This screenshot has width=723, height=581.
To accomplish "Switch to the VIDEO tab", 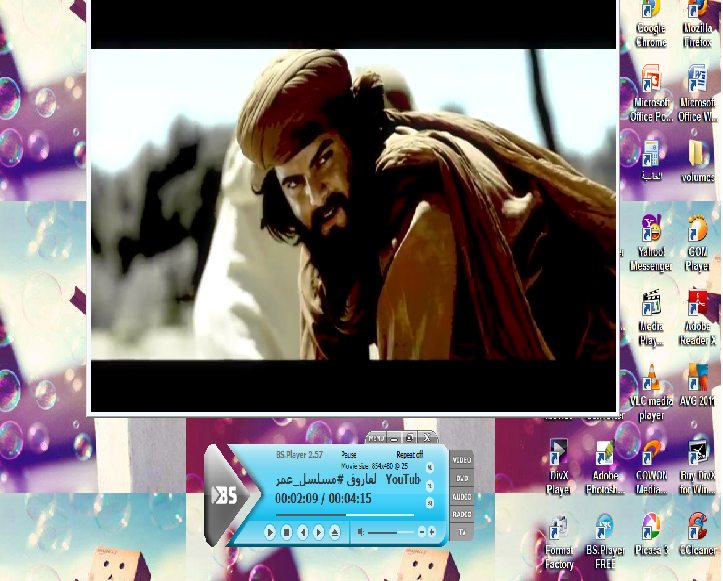I will pyautogui.click(x=462, y=460).
